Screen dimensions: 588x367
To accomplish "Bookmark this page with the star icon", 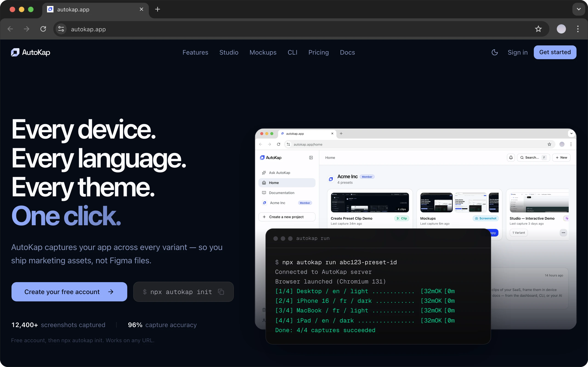I will point(538,29).
